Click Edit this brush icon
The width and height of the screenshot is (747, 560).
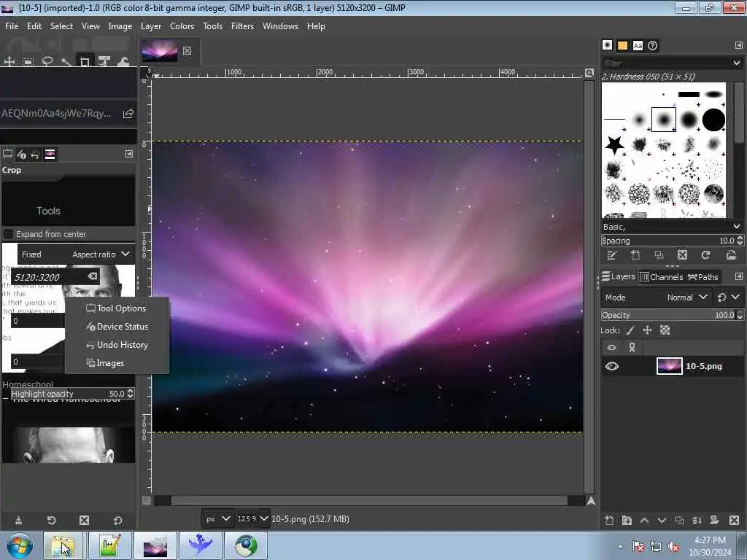(612, 255)
